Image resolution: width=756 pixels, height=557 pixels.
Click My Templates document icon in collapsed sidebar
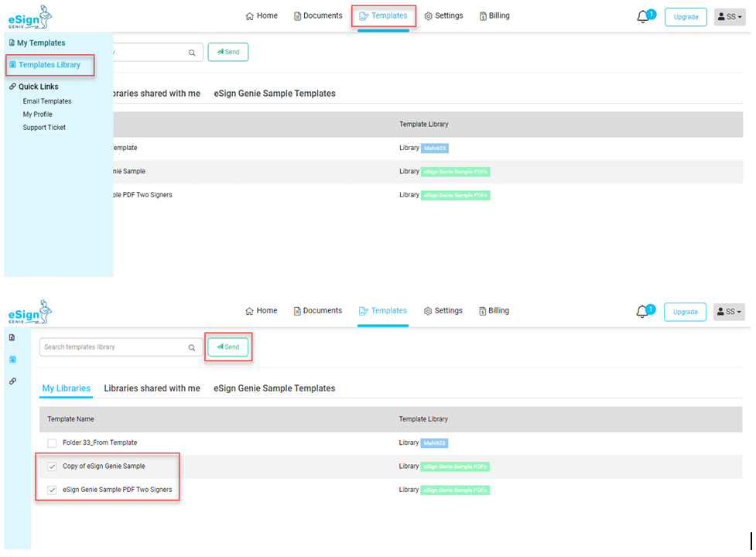[12, 337]
